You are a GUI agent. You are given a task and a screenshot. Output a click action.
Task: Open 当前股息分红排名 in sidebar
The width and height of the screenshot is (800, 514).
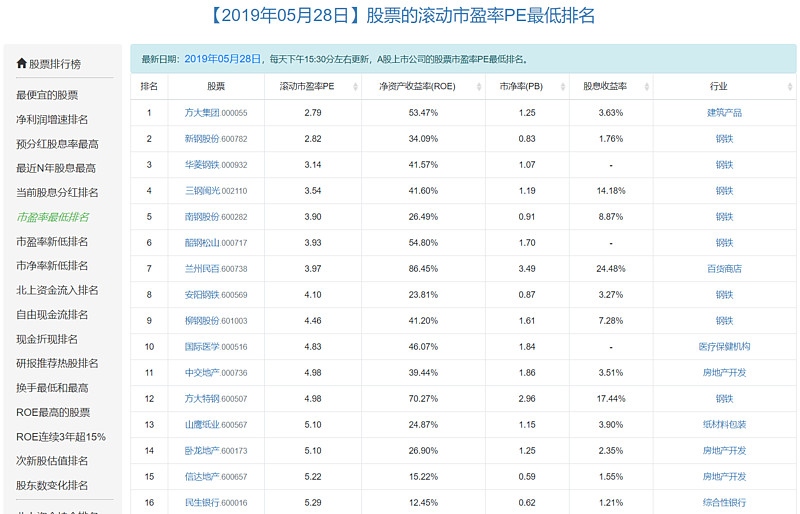[57, 192]
